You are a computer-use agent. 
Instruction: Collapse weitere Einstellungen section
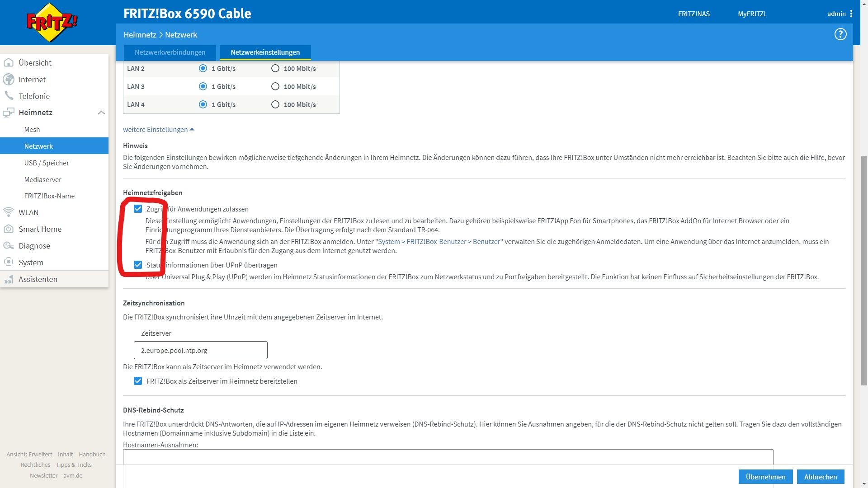159,129
